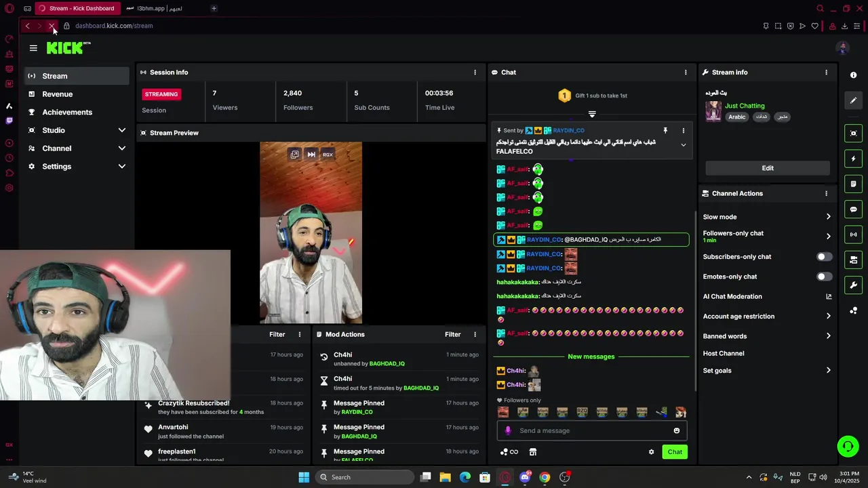
Task: Click Filter in activity feed panel
Action: (277, 334)
